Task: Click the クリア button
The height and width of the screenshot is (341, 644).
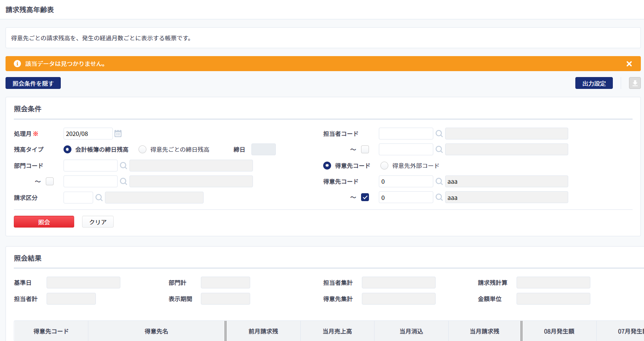Action: [x=98, y=222]
